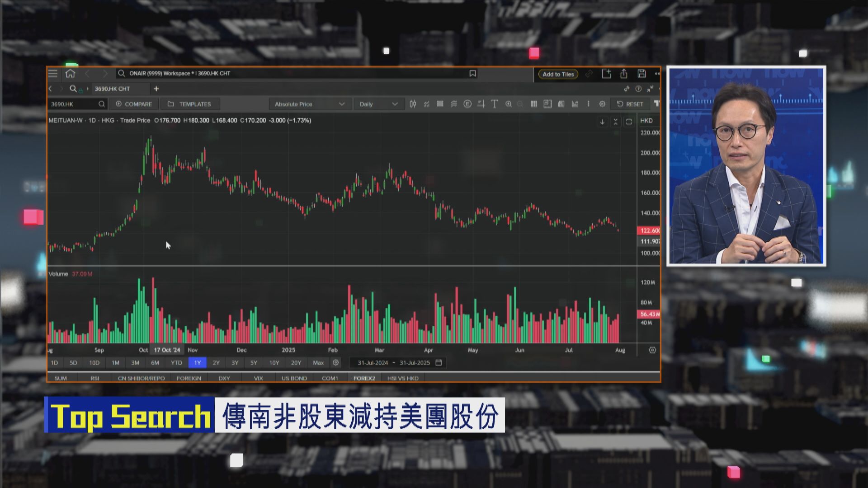
Task: Switch to the HSI VS HKD tab
Action: (403, 378)
